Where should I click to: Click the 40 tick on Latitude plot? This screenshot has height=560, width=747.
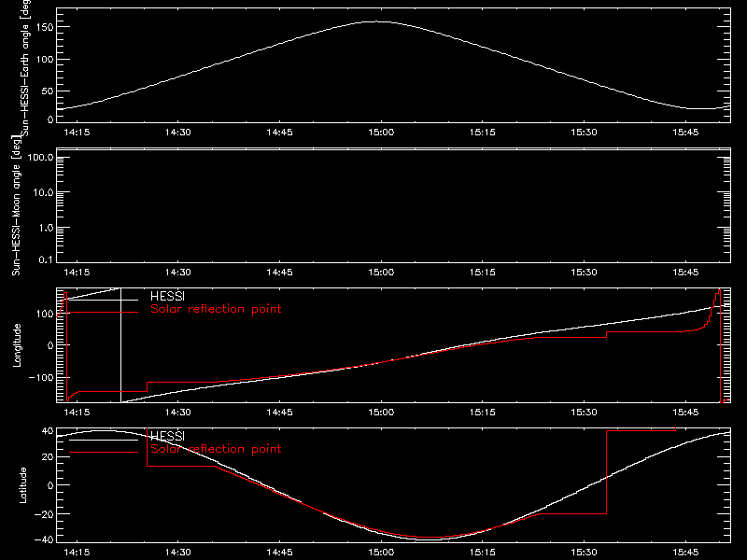point(48,431)
